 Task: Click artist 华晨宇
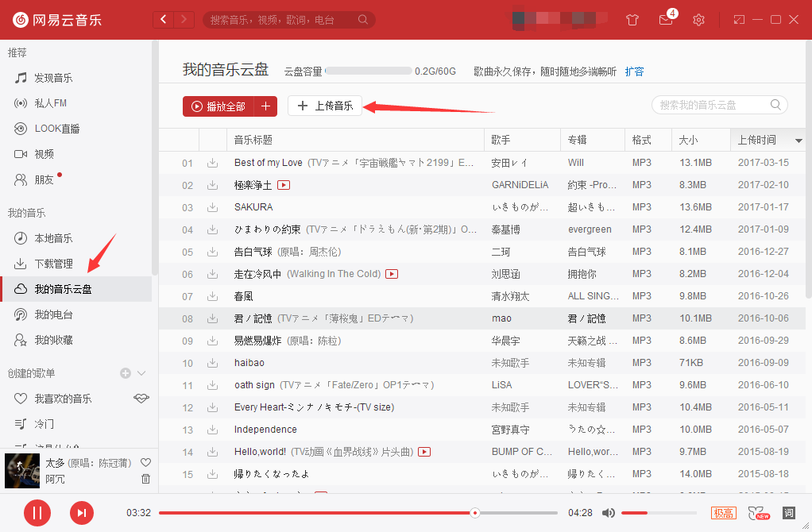(505, 341)
